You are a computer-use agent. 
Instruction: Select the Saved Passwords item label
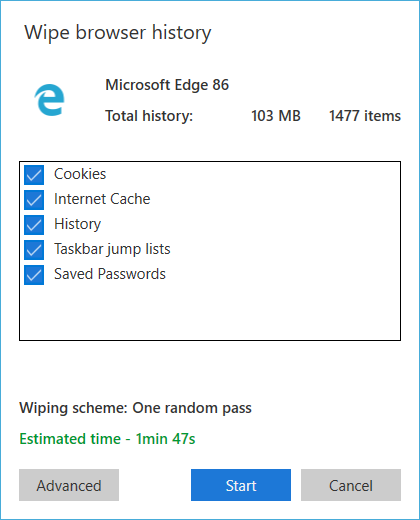tap(110, 274)
